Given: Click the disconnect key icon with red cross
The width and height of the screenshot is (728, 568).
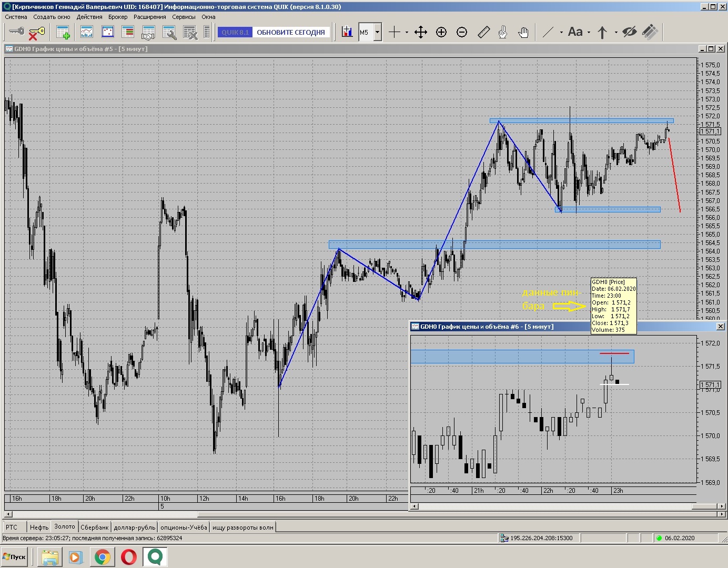Looking at the screenshot, I should (x=36, y=32).
